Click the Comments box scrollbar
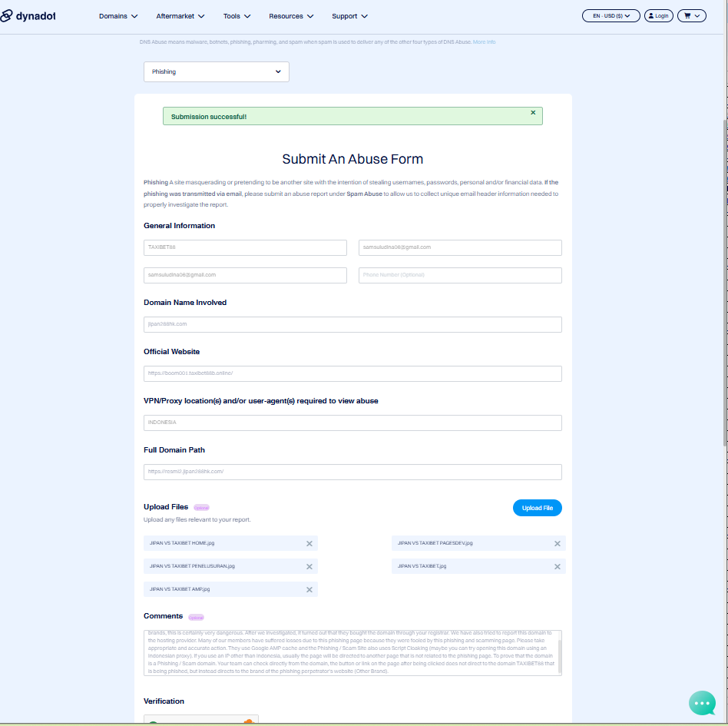The width and height of the screenshot is (728, 726). [560, 656]
